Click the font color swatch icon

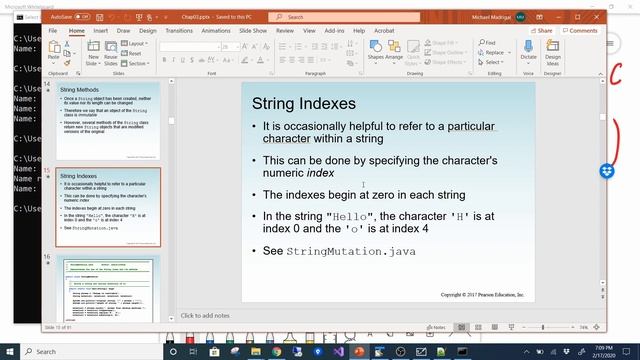[x=260, y=60]
